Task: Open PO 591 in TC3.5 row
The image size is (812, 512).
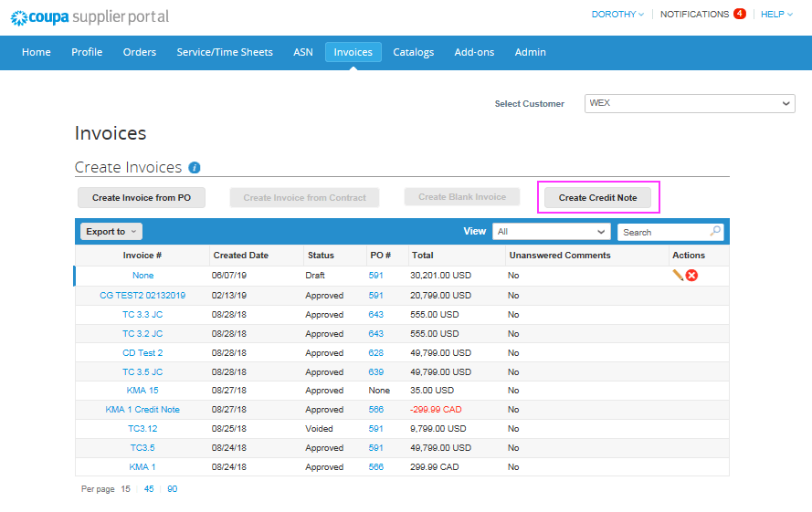Action: click(376, 448)
